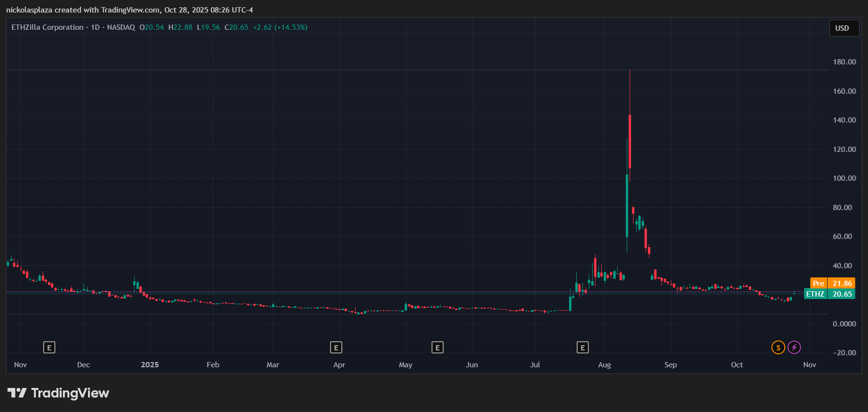The image size is (868, 412).
Task: Click the earnings marker in late July
Action: tap(583, 347)
